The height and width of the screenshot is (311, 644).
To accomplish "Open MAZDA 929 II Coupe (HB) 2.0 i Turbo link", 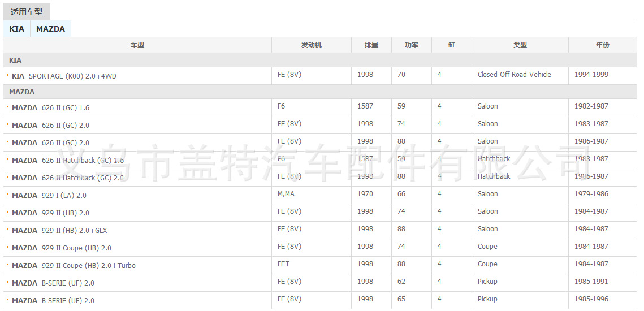I will 74,265.
